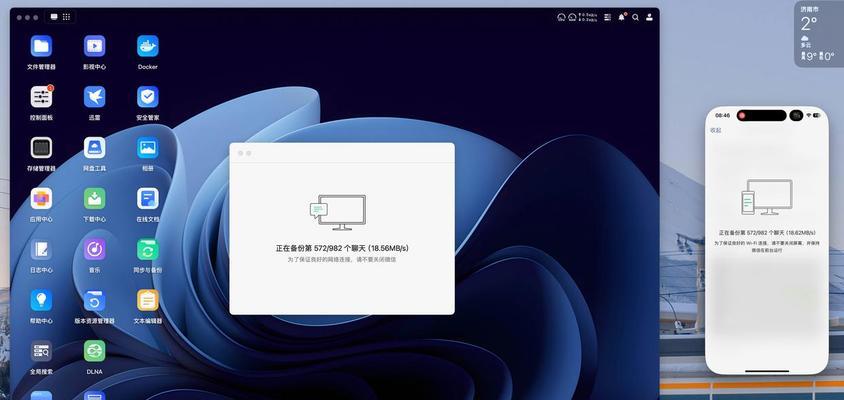The height and width of the screenshot is (400, 844).
Task: Launch the 音乐 music app
Action: click(x=94, y=249)
